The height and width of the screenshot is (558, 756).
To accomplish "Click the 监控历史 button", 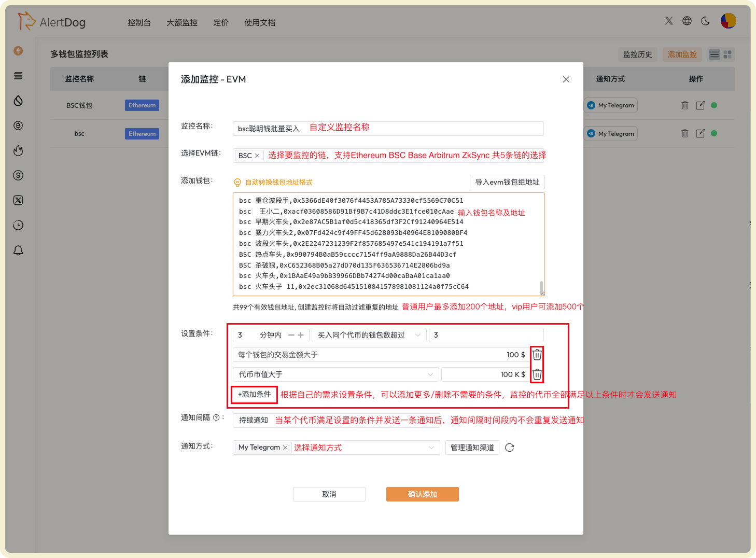I will 638,54.
